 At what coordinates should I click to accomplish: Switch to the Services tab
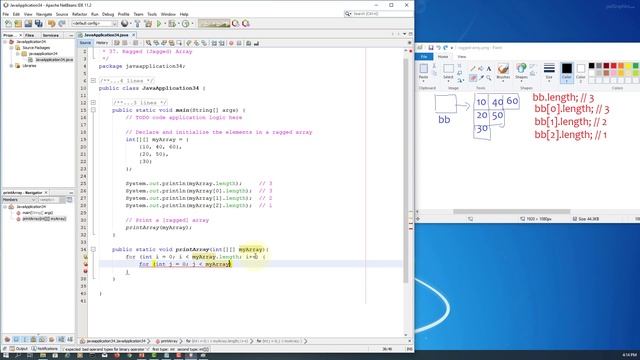click(x=51, y=36)
